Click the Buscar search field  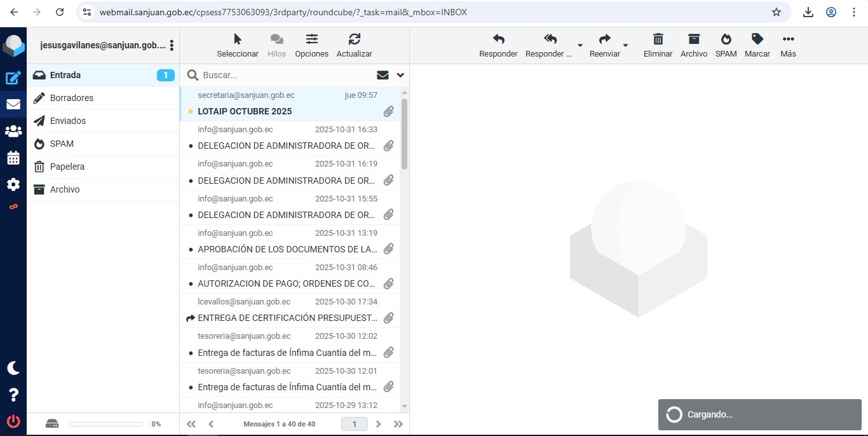(286, 75)
